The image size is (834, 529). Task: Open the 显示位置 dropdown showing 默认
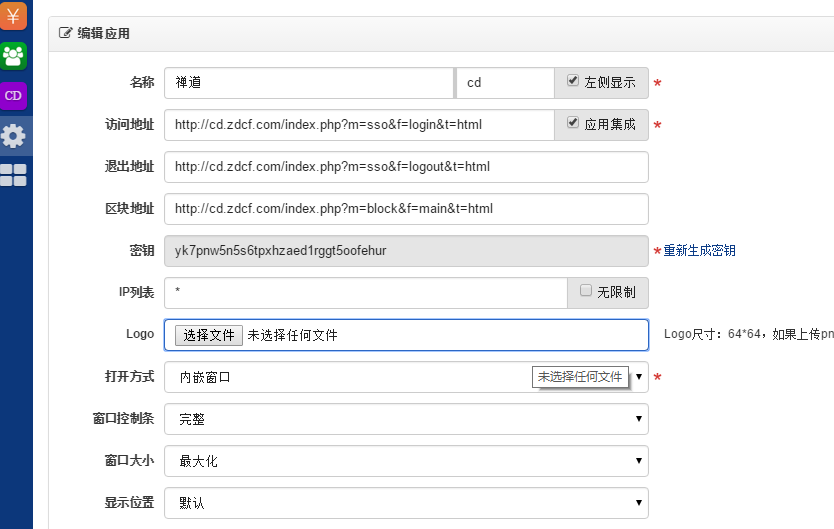coord(405,502)
